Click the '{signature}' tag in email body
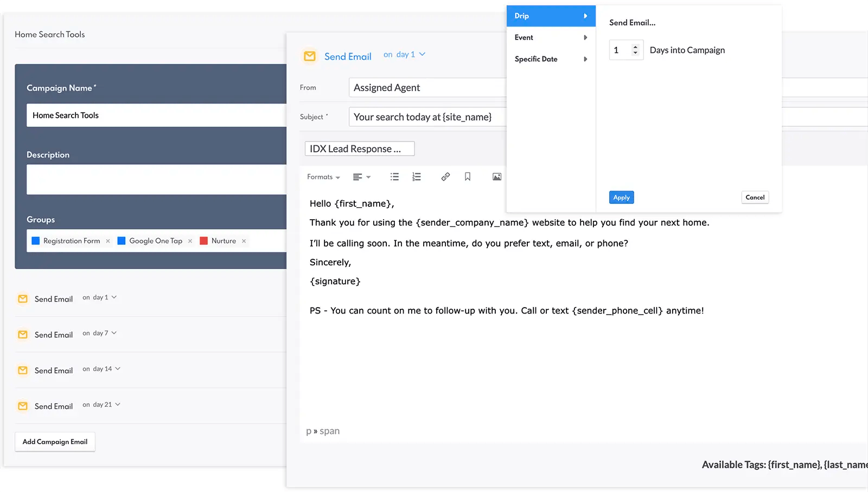Image resolution: width=868 pixels, height=492 pixels. pos(335,281)
